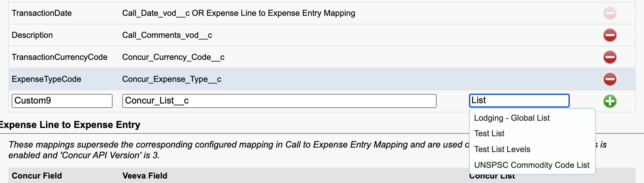Image resolution: width=644 pixels, height=183 pixels.
Task: Click the 'Expense Line to Expense Entry' heading
Action: click(70, 125)
